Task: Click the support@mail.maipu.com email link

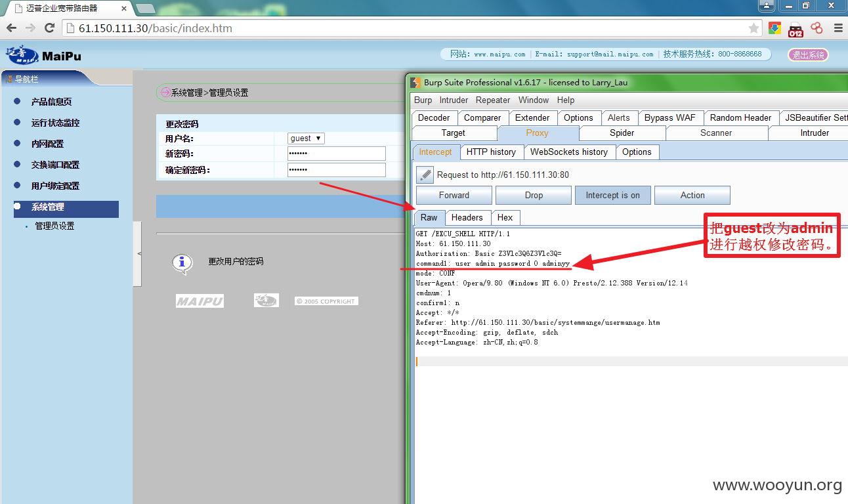Action: point(610,54)
